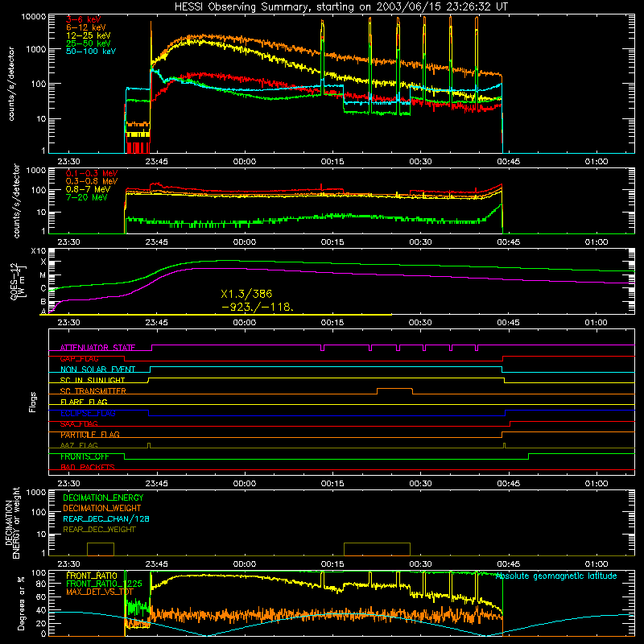This screenshot has height=644, width=644.
Task: Select the Degrees or % axis title
Action: [21, 603]
